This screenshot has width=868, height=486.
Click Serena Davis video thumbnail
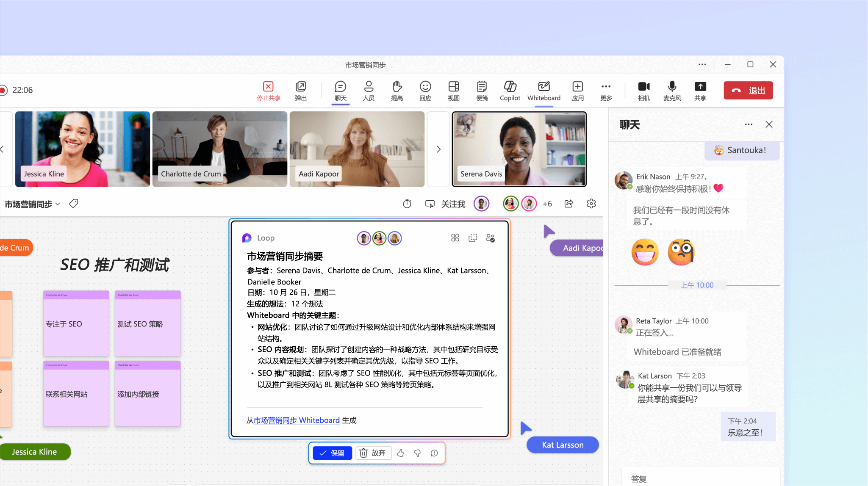click(519, 149)
